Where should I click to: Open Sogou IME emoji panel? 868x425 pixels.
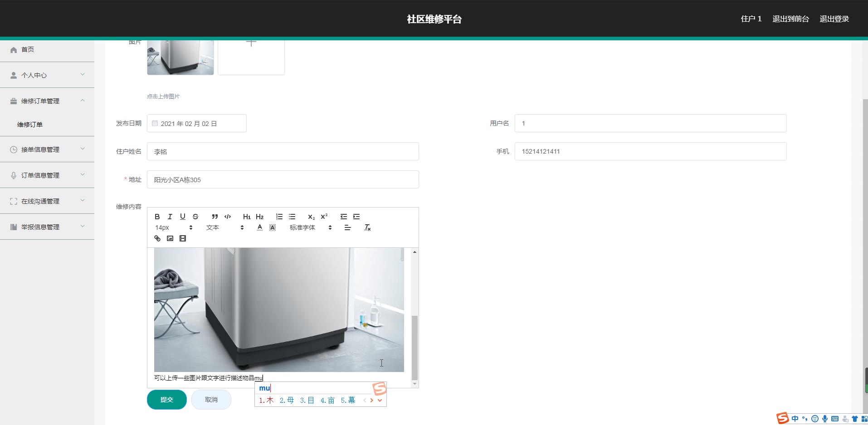pyautogui.click(x=815, y=419)
